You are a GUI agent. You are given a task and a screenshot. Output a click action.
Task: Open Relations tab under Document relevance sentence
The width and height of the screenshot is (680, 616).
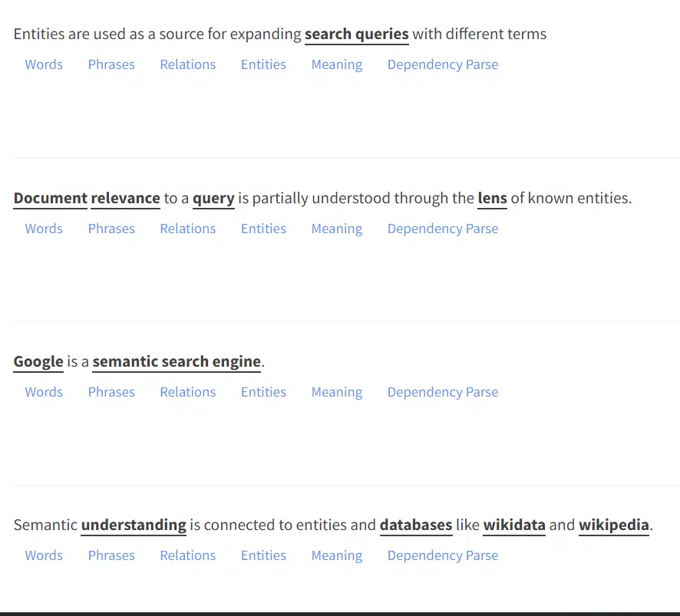(187, 229)
